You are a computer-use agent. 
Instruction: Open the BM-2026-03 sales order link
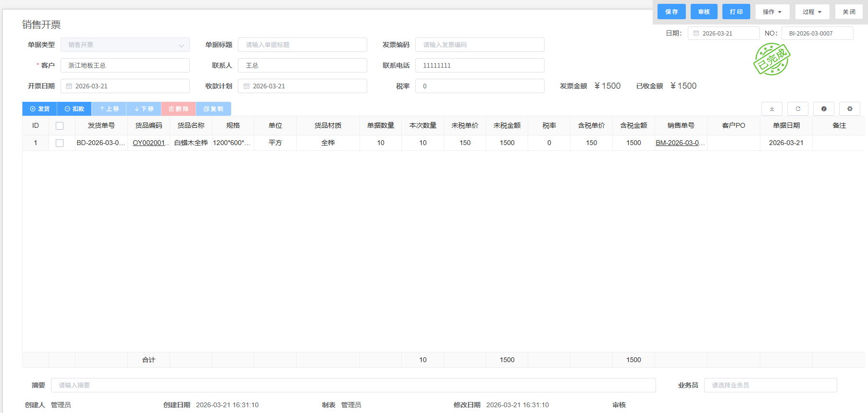(680, 143)
